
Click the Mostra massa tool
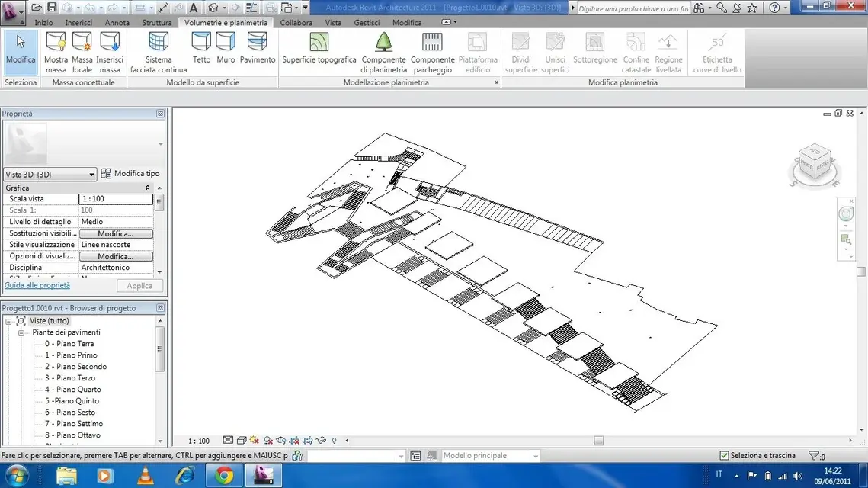(56, 53)
